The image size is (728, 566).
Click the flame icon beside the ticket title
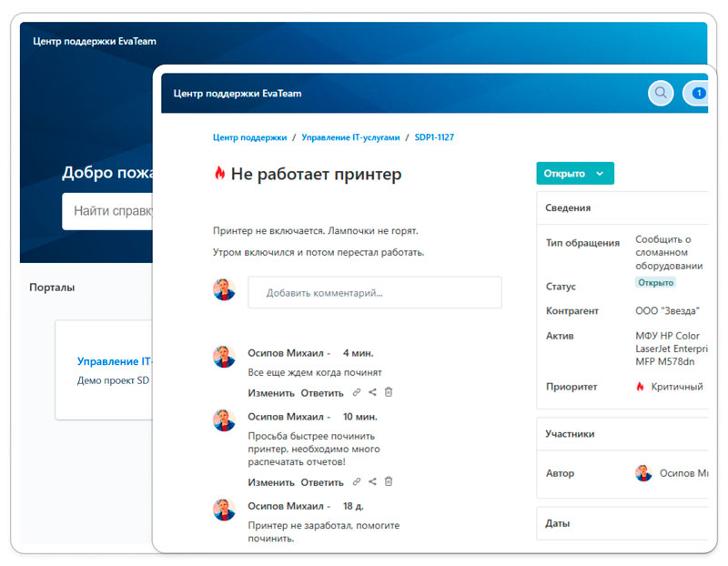click(x=220, y=173)
